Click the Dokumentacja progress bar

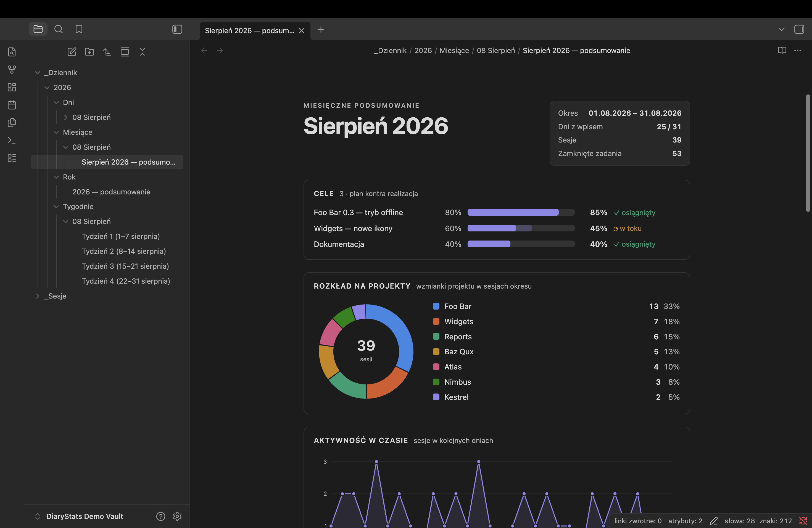coord(521,244)
